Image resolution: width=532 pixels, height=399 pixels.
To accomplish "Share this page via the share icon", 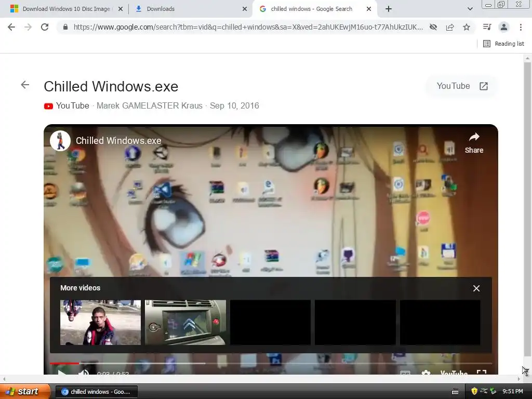I will (450, 27).
